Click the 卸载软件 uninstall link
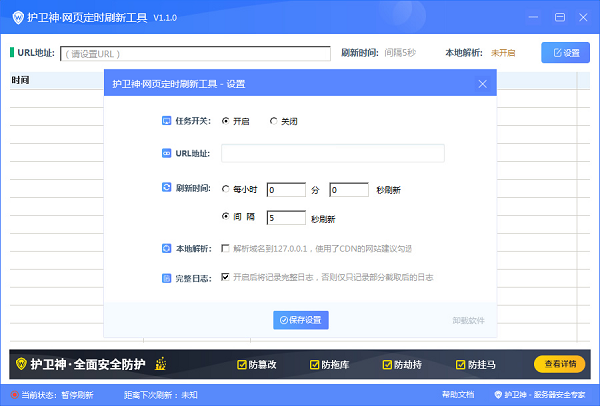This screenshot has height=406, width=600. [468, 320]
